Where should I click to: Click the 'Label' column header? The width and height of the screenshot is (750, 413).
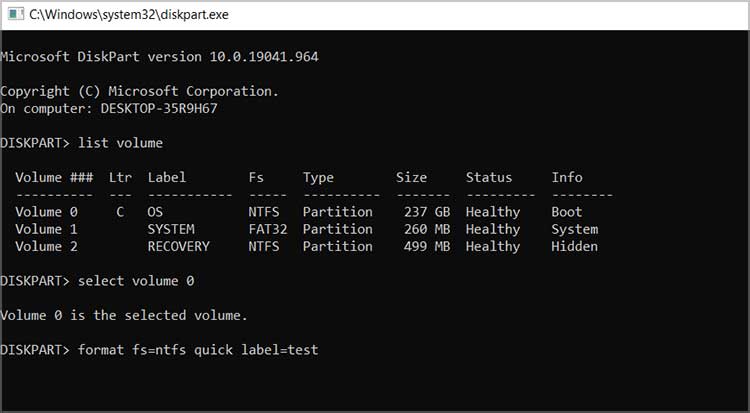pos(166,177)
